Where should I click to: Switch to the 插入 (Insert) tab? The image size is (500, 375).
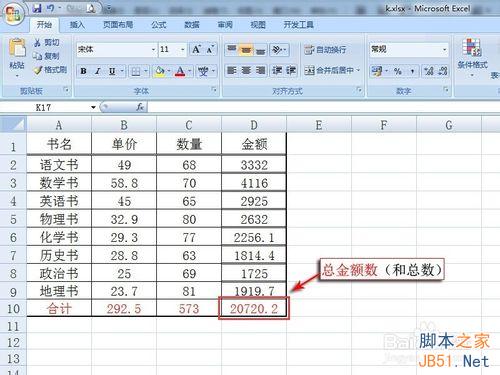tap(77, 25)
